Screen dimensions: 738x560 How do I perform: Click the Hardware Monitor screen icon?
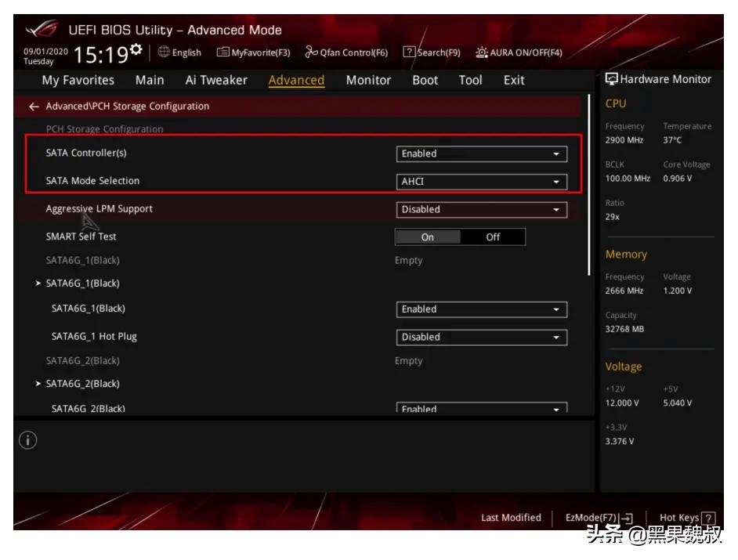pyautogui.click(x=611, y=79)
